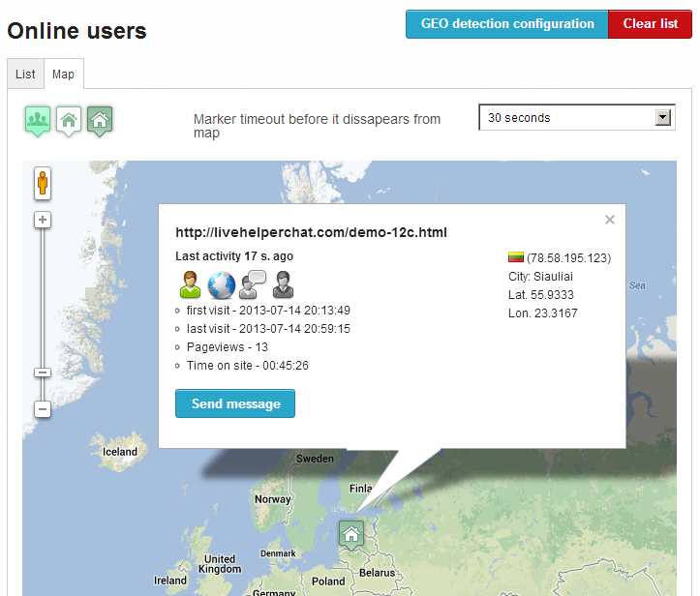Viewport: 700px width, 596px height.
Task: Click the chat bubble operator icon in popup
Action: [x=253, y=284]
